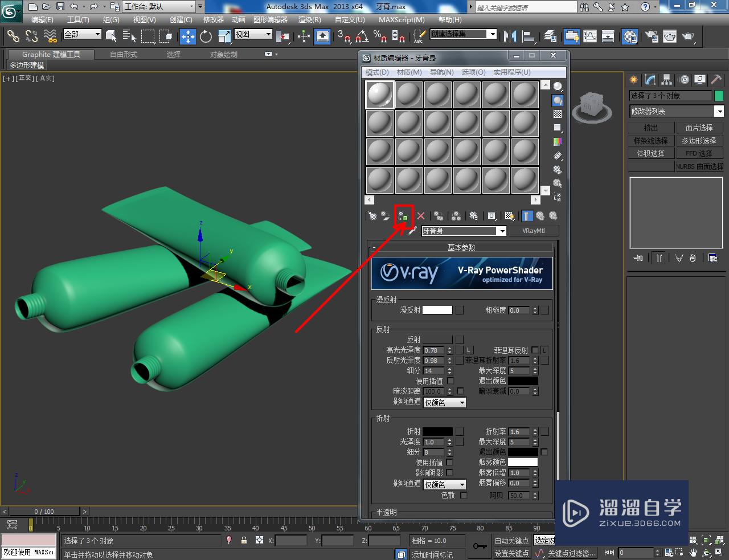The height and width of the screenshot is (560, 729).
Task: Open 实用程序(U) menu in material editor
Action: pyautogui.click(x=512, y=72)
